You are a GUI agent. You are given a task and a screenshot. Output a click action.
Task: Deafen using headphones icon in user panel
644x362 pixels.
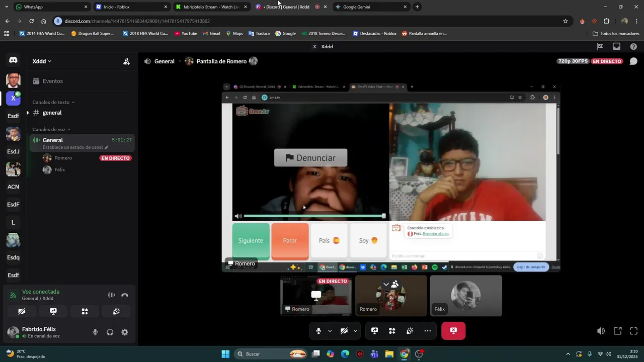click(110, 332)
